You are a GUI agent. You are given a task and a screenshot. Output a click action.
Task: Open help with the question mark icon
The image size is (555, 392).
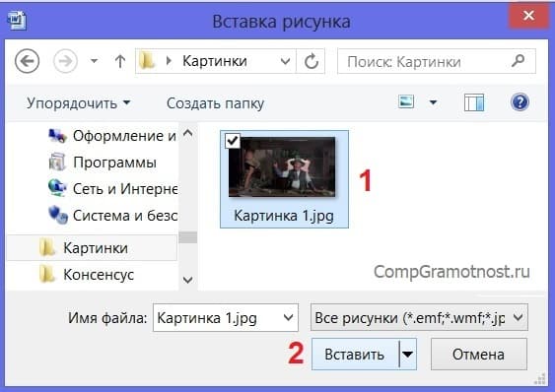[x=520, y=102]
